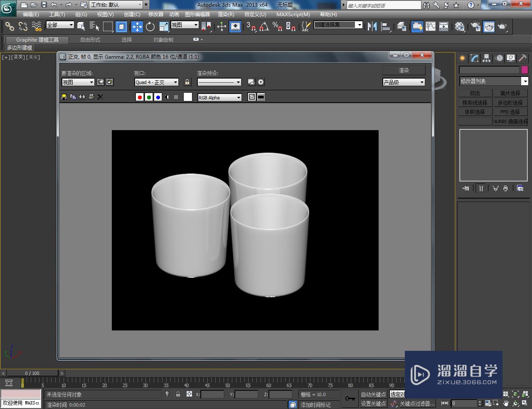This screenshot has height=409, width=532.
Task: Open the MAXScript(M) menu
Action: [x=293, y=14]
